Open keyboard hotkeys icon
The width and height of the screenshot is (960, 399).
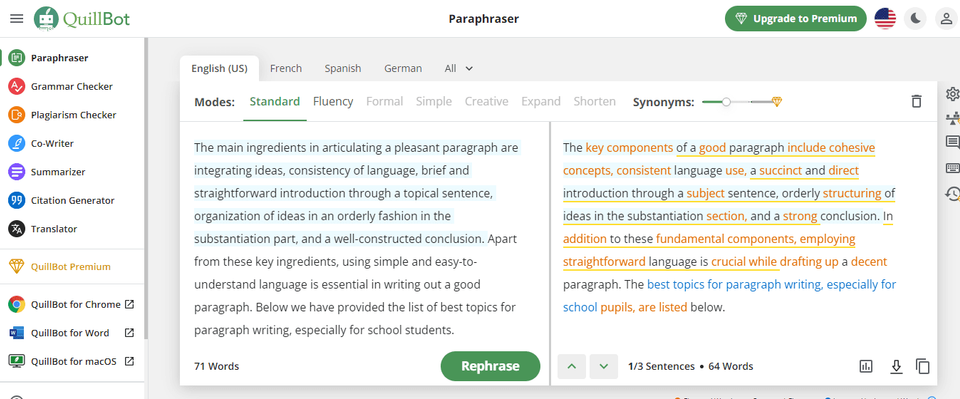tap(953, 168)
